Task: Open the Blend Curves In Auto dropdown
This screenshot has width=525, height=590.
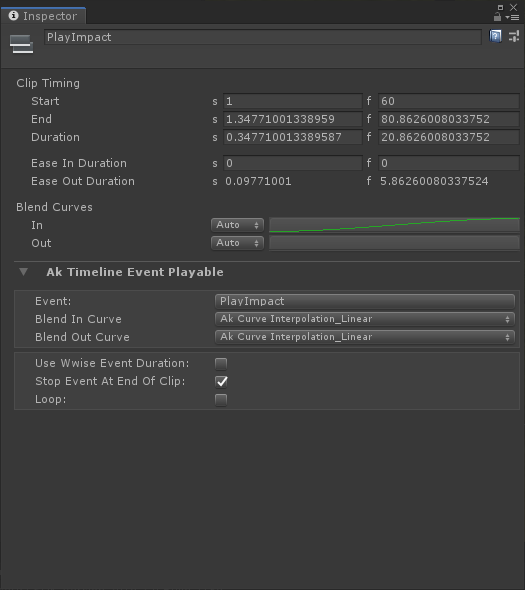Action: pos(237,225)
